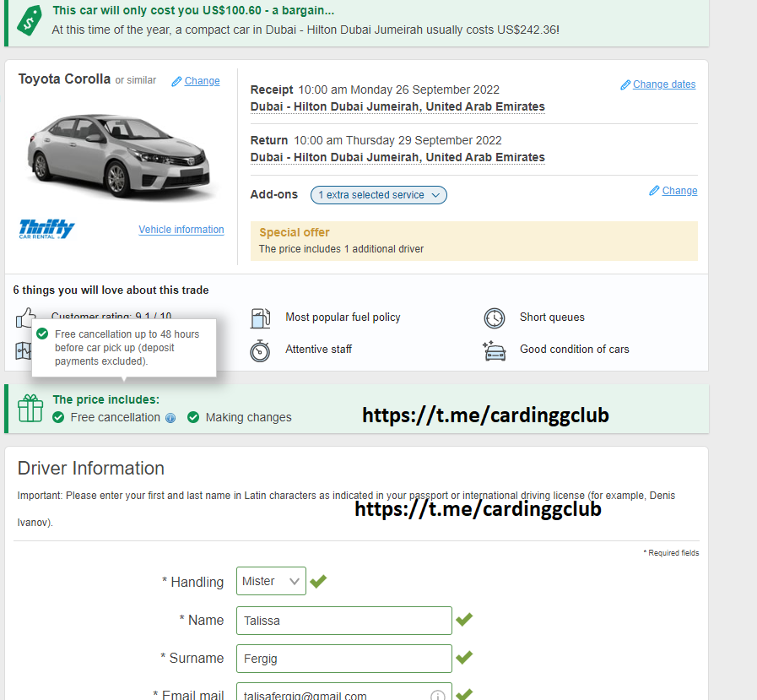Open the Handling title dropdown showing Mister

click(x=271, y=581)
